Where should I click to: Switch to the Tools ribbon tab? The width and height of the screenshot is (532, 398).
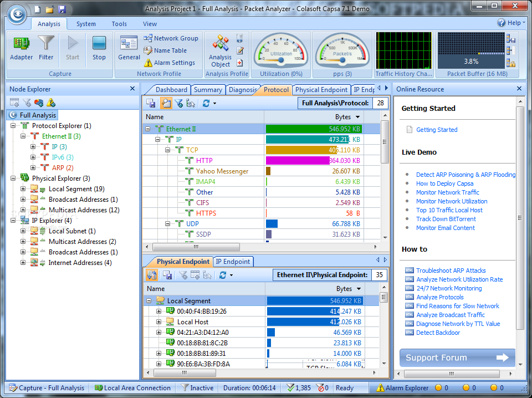(119, 24)
